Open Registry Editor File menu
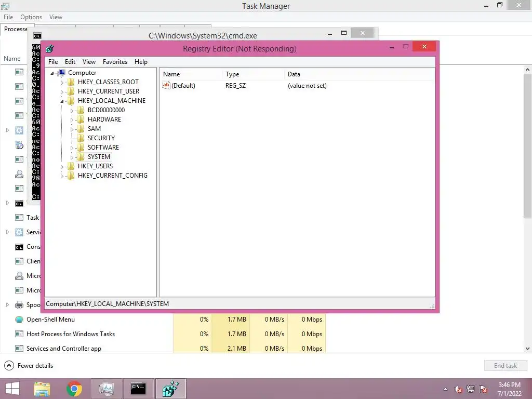The width and height of the screenshot is (532, 399). coord(53,62)
